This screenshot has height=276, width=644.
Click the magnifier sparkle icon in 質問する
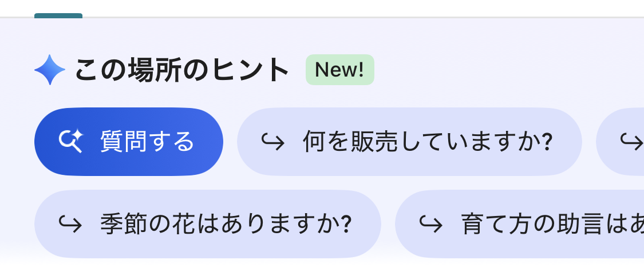(x=72, y=141)
